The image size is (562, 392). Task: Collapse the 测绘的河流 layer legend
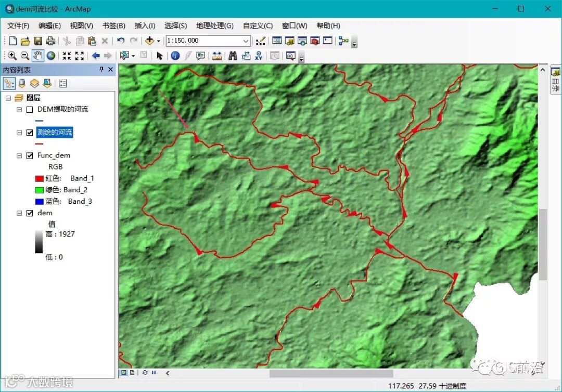click(x=19, y=133)
